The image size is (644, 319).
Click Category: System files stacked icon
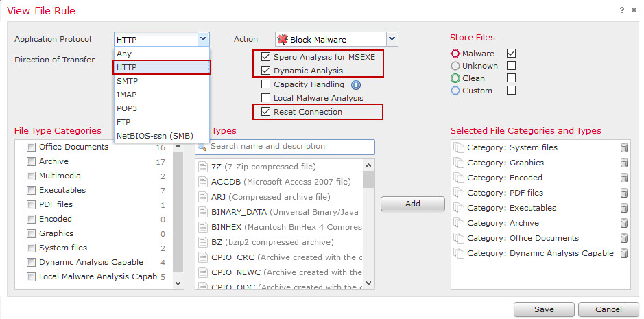click(458, 147)
